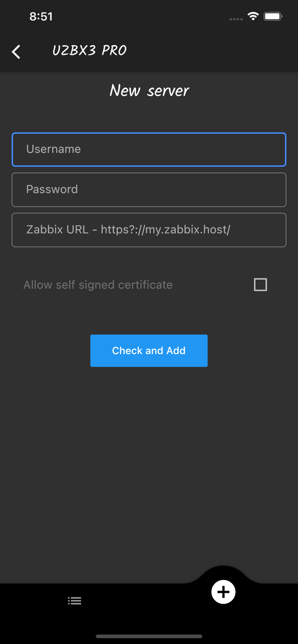Tap the Allow self signed certificate label
Image resolution: width=298 pixels, height=644 pixels.
(98, 284)
